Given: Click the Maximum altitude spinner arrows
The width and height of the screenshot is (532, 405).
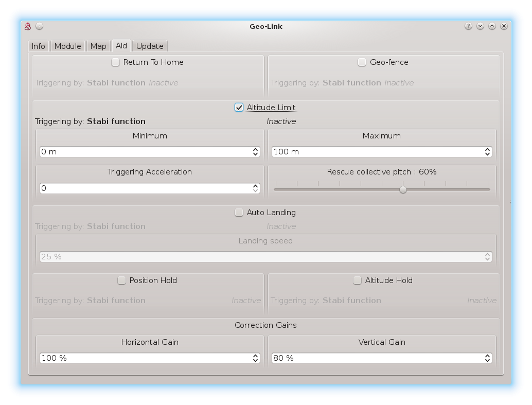Looking at the screenshot, I should pos(487,152).
